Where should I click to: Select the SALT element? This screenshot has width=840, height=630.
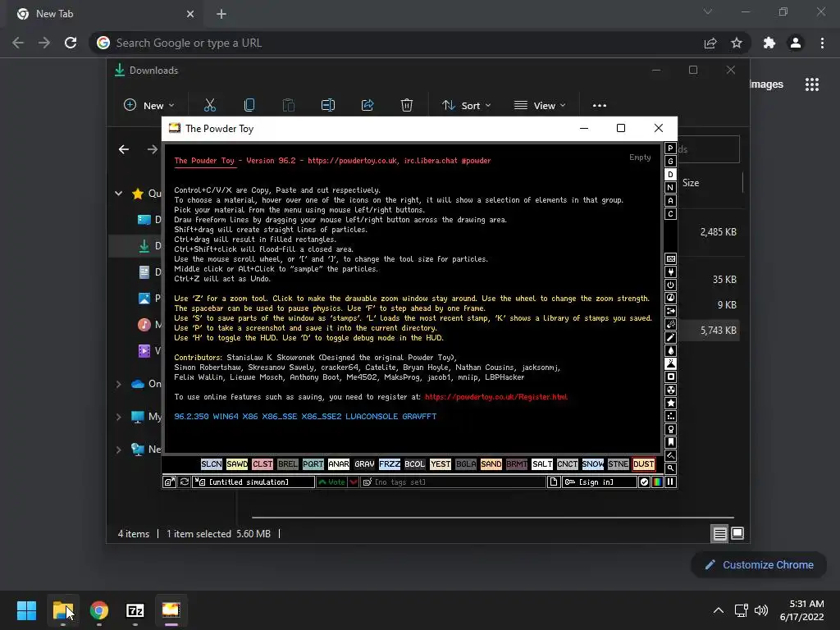click(541, 464)
